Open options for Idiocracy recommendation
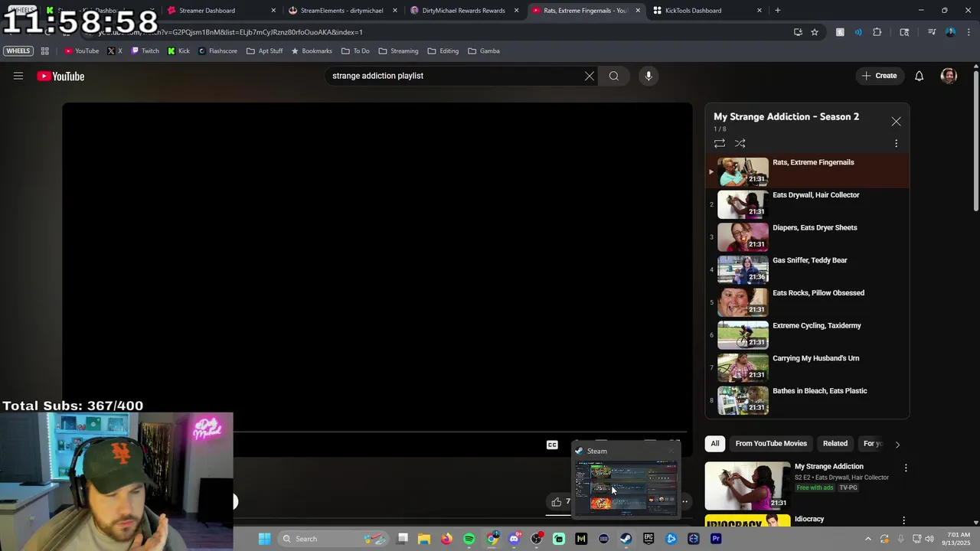 903,520
